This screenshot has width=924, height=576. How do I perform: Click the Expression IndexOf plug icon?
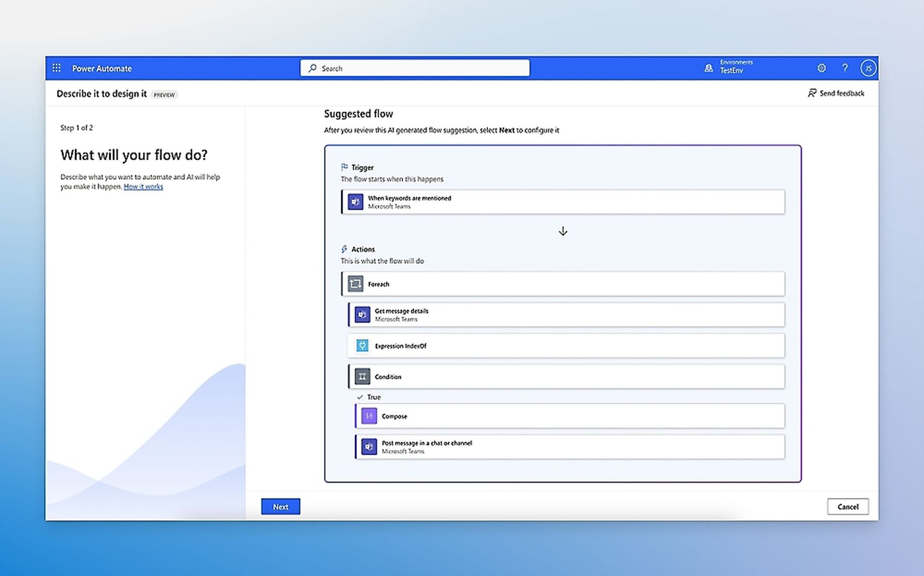pyautogui.click(x=362, y=345)
